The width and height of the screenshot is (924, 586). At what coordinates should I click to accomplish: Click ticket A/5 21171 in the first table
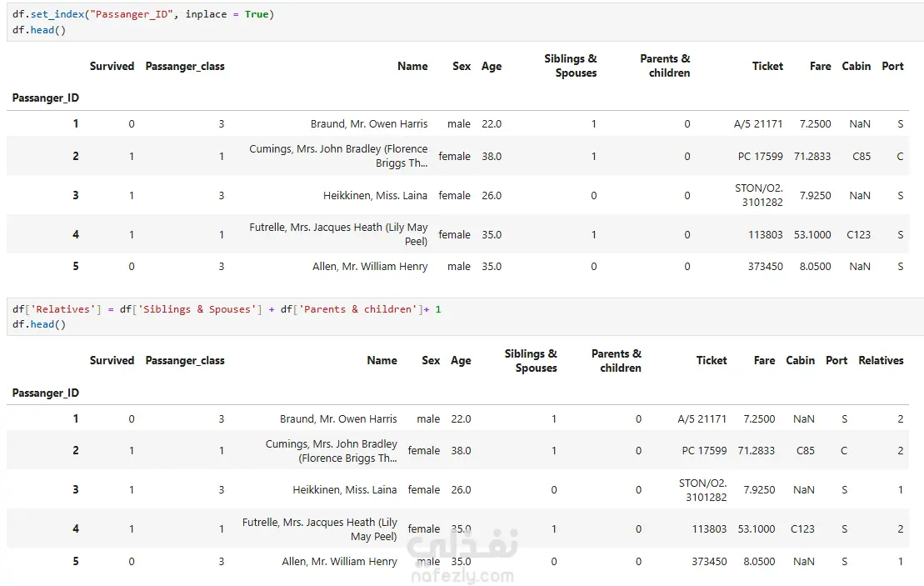(758, 124)
